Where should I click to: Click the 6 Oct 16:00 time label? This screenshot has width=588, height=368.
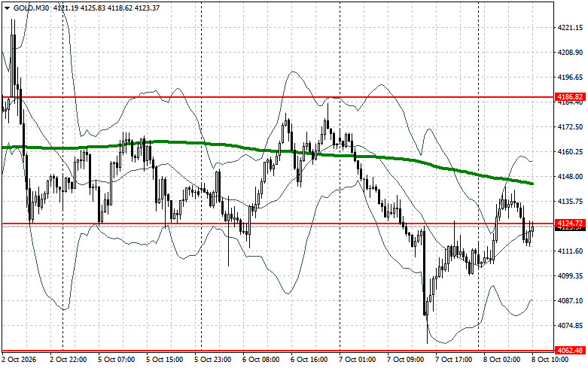pos(309,360)
